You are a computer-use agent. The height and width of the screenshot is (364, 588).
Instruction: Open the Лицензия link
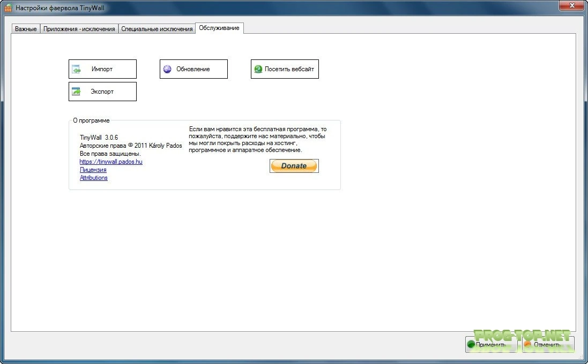pyautogui.click(x=93, y=170)
